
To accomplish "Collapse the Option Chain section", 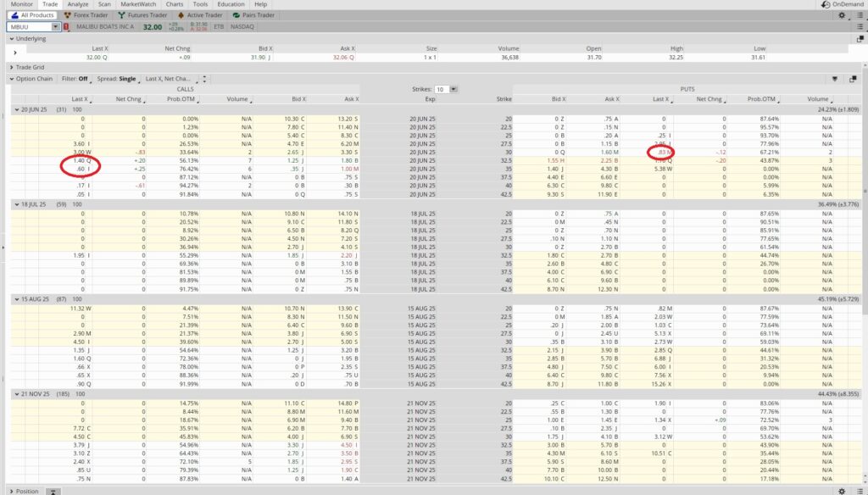I will pos(12,79).
